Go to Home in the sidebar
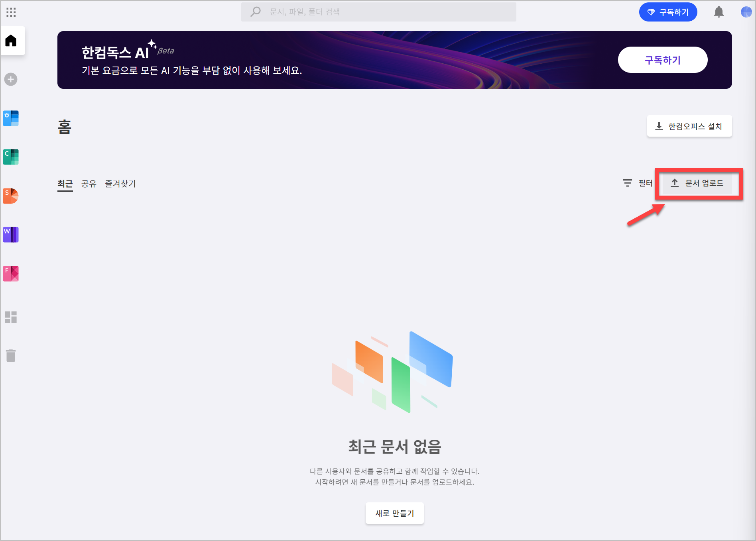 pyautogui.click(x=11, y=41)
